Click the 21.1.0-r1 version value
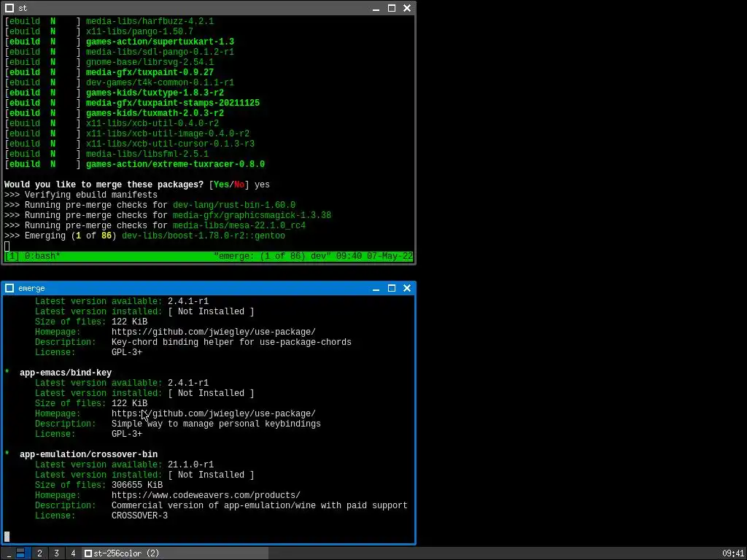 coord(190,464)
